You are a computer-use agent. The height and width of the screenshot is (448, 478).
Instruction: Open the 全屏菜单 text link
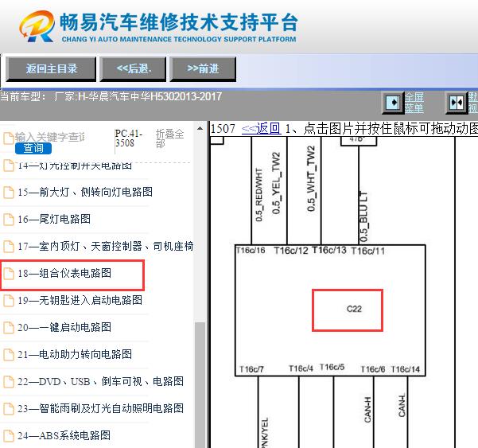click(414, 103)
